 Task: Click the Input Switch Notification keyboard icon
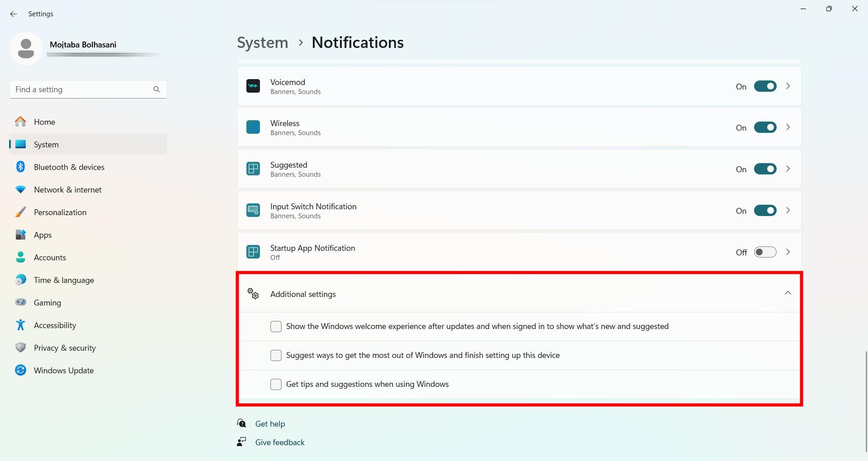click(x=253, y=210)
